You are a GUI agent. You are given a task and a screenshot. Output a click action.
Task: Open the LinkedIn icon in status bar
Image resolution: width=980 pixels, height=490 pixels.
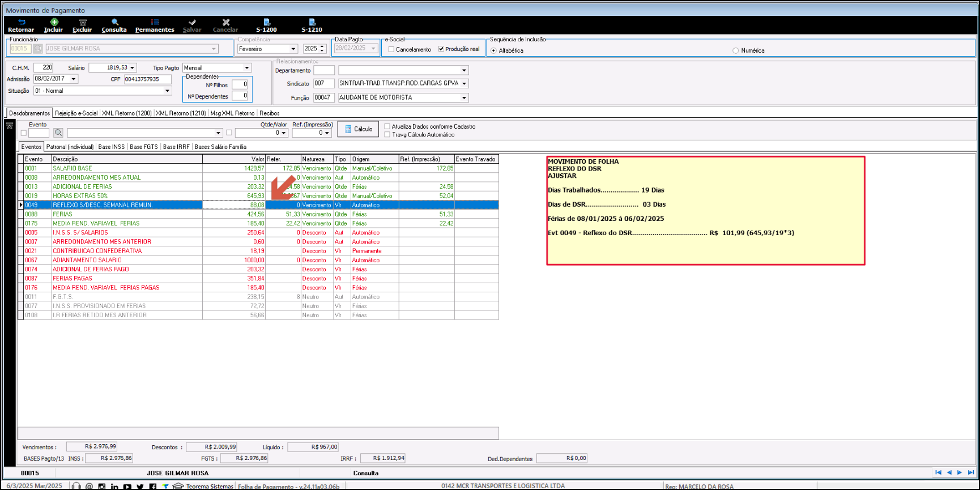click(x=114, y=486)
